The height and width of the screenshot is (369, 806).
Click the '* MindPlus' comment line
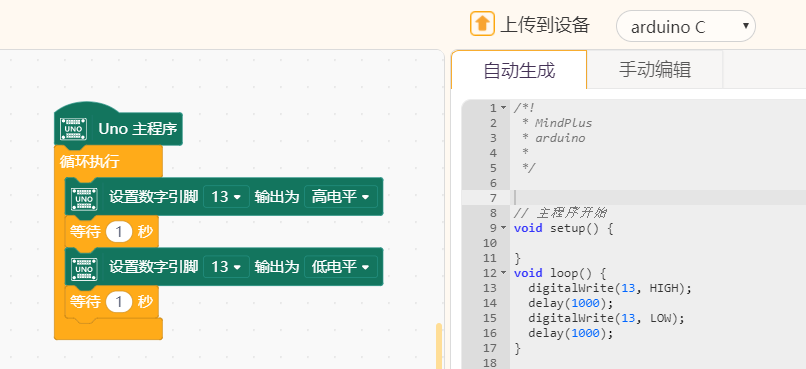[x=557, y=123]
